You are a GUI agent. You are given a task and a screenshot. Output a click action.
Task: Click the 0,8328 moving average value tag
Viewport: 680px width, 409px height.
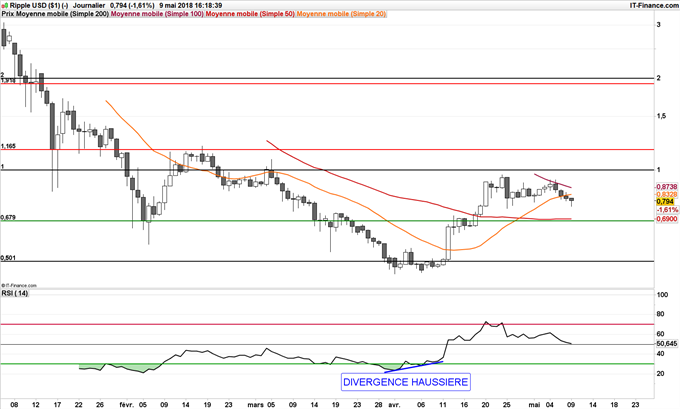[667, 194]
